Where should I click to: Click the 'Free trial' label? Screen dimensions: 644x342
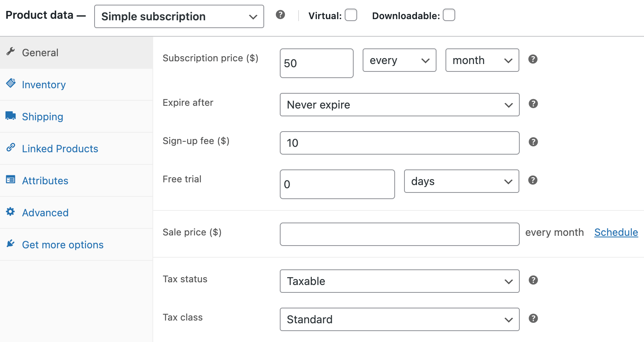[182, 179]
